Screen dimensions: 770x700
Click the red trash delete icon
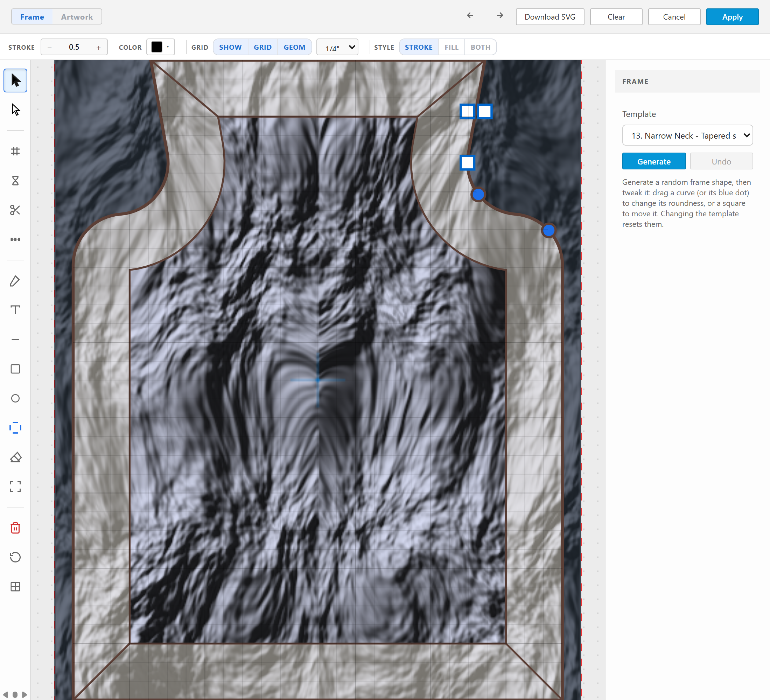15,528
